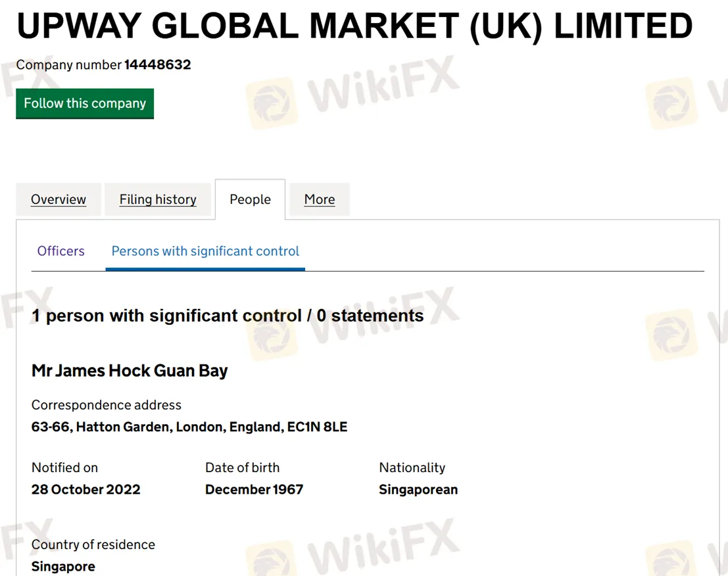Open the Overview tab

59,199
